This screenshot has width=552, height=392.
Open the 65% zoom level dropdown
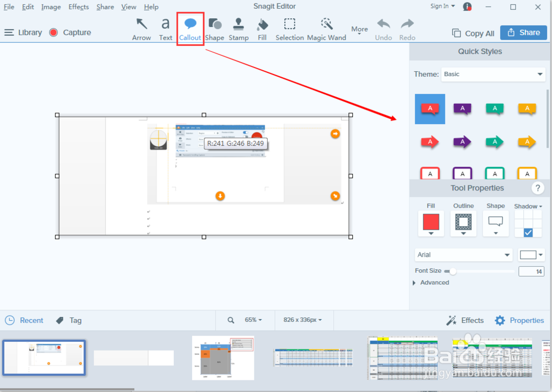pyautogui.click(x=253, y=320)
